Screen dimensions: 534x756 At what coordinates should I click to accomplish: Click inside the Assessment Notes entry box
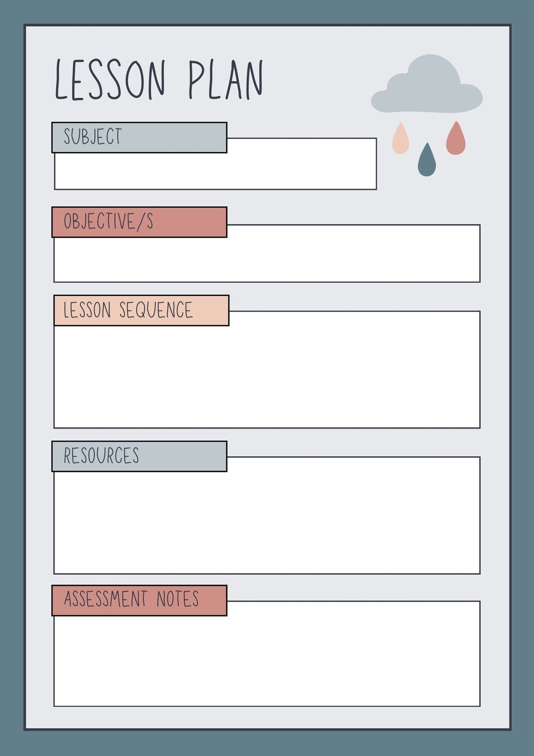267,661
